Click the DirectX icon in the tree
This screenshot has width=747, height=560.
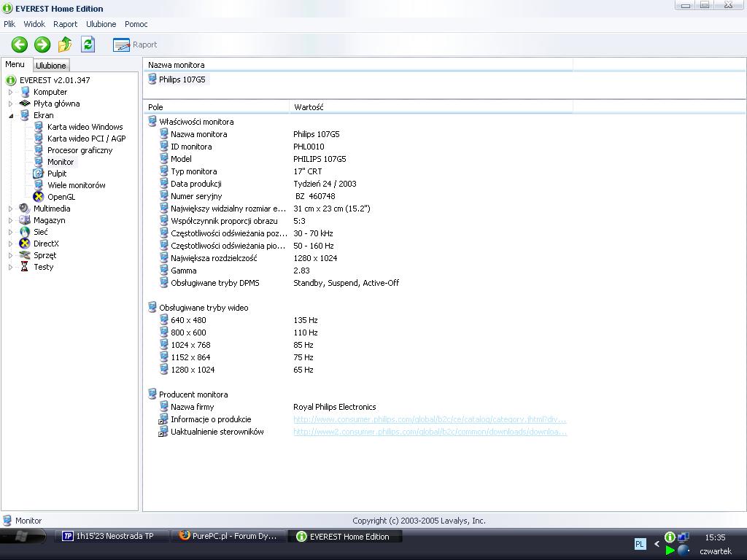[25, 244]
